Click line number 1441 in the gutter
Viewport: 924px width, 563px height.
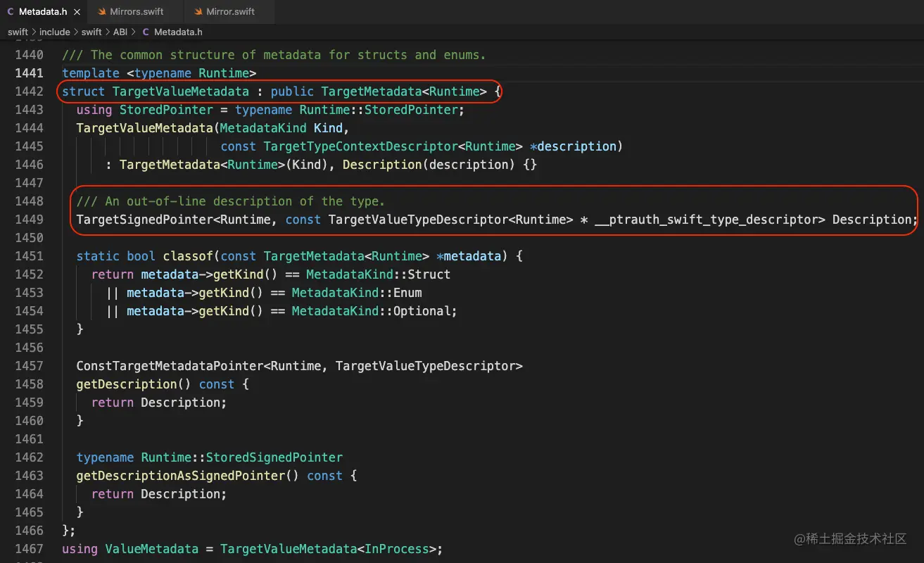pyautogui.click(x=29, y=73)
